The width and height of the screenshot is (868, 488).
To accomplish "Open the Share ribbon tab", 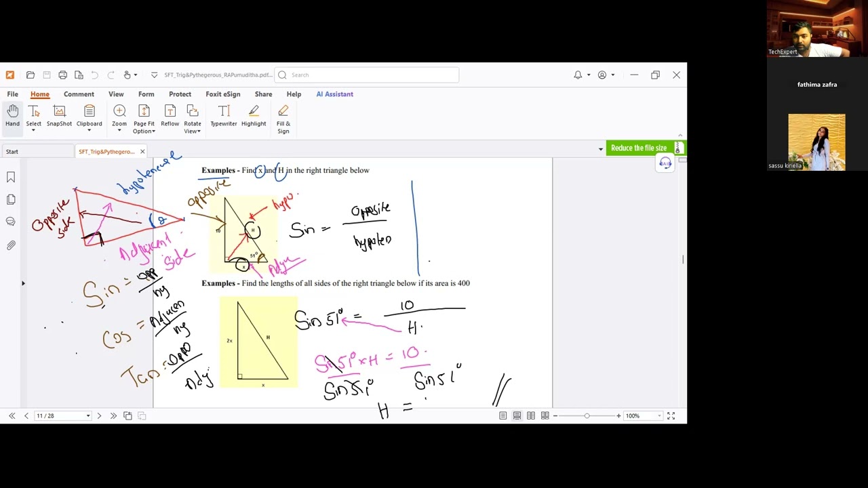I will pos(263,94).
